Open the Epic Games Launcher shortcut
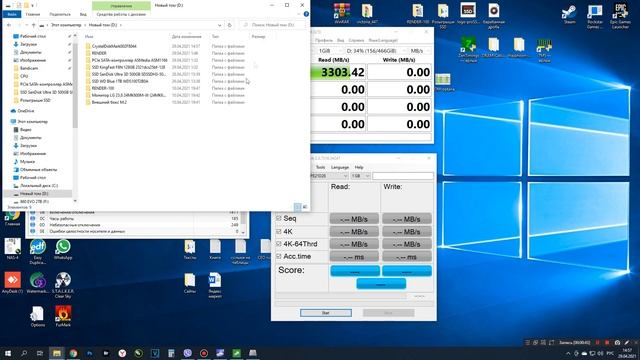640x360 pixels. coord(620,16)
